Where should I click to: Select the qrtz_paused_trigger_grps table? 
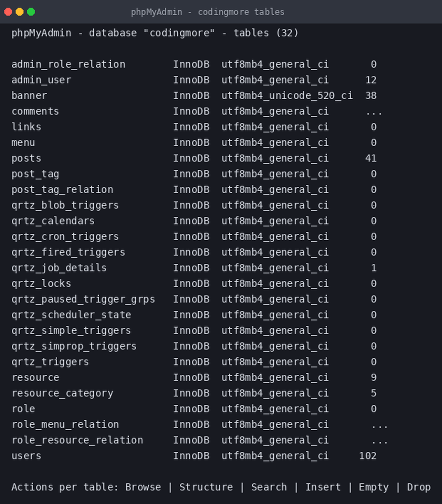pyautogui.click(x=83, y=299)
